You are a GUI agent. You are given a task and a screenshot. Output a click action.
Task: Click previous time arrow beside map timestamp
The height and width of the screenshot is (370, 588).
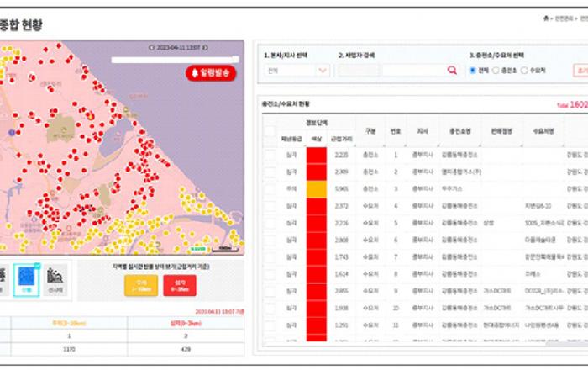coord(151,48)
